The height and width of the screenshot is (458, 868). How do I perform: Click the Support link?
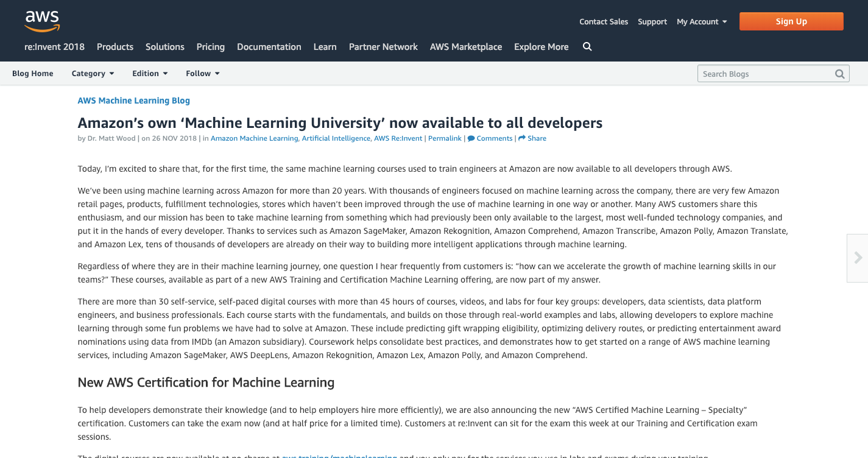pyautogui.click(x=652, y=22)
